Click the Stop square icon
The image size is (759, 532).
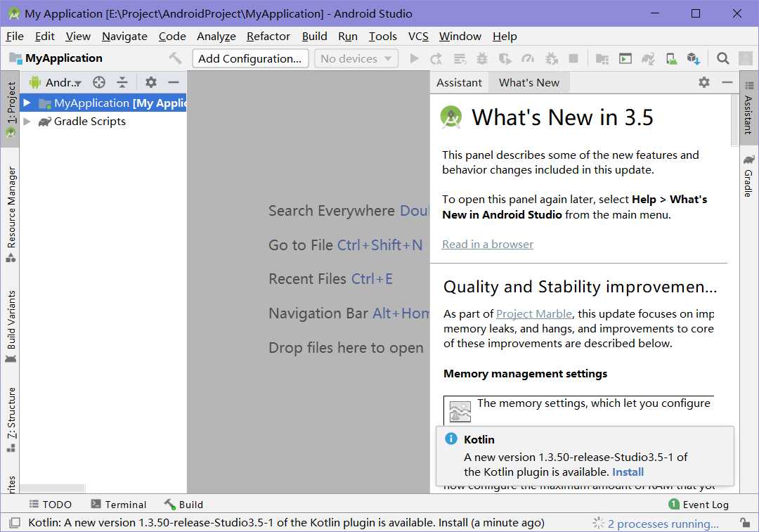(x=573, y=58)
